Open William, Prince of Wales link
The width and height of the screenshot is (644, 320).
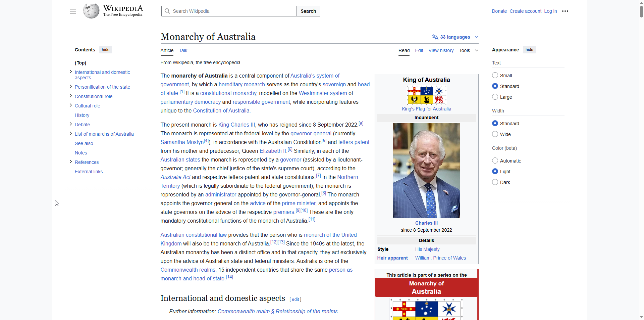coord(440,258)
